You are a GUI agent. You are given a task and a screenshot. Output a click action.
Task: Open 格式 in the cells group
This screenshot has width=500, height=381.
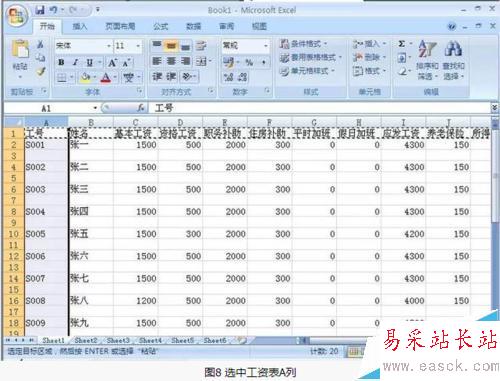click(x=369, y=71)
